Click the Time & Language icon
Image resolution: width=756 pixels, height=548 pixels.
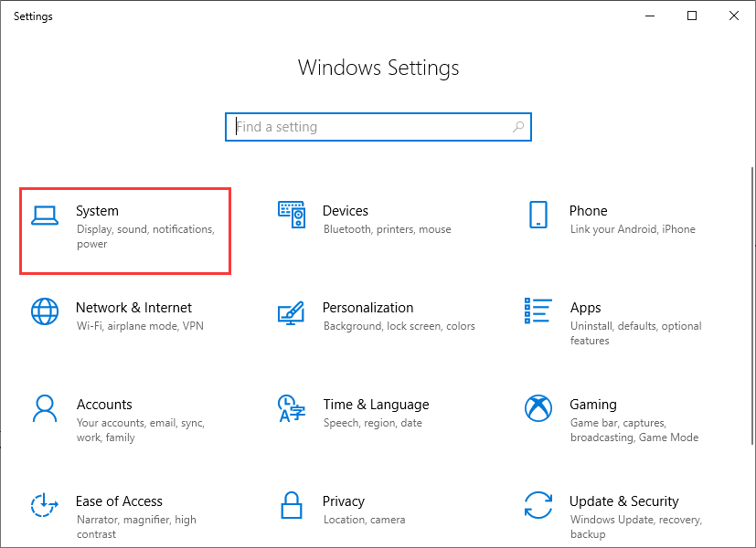pos(292,408)
